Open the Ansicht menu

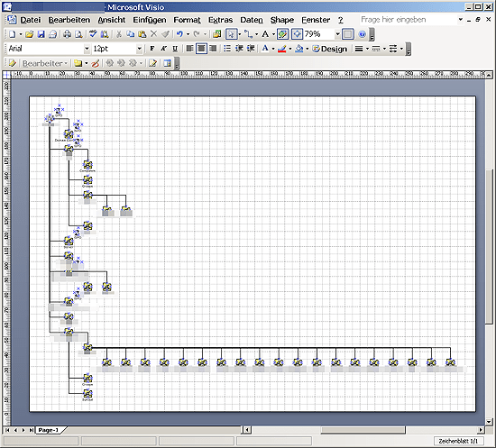pyautogui.click(x=111, y=20)
